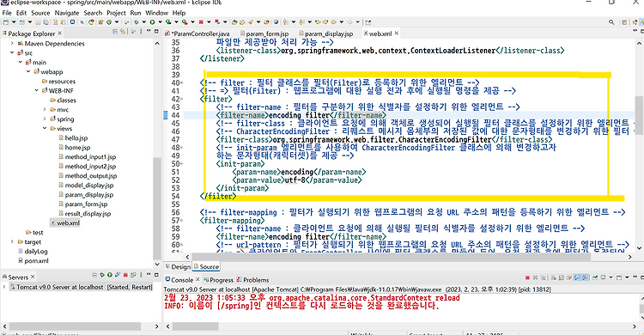Click the editor horizontal scrollbar thumb
Screen dimensions: 644x335
pyautogui.click(x=391, y=257)
